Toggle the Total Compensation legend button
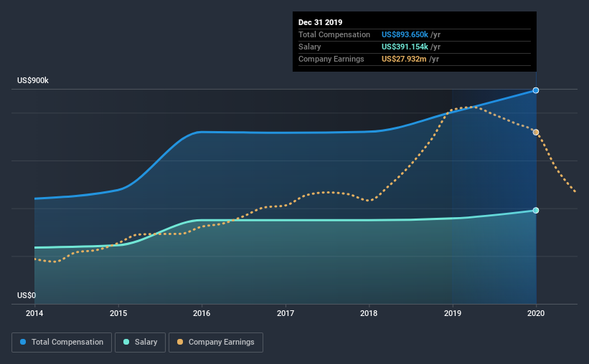Image resolution: width=589 pixels, height=364 pixels. (x=62, y=343)
